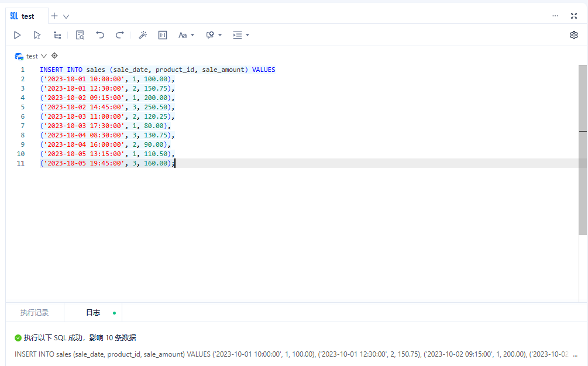Click the 150.75 amount value
Screen dimensions: 588x366
pyautogui.click(x=156, y=88)
